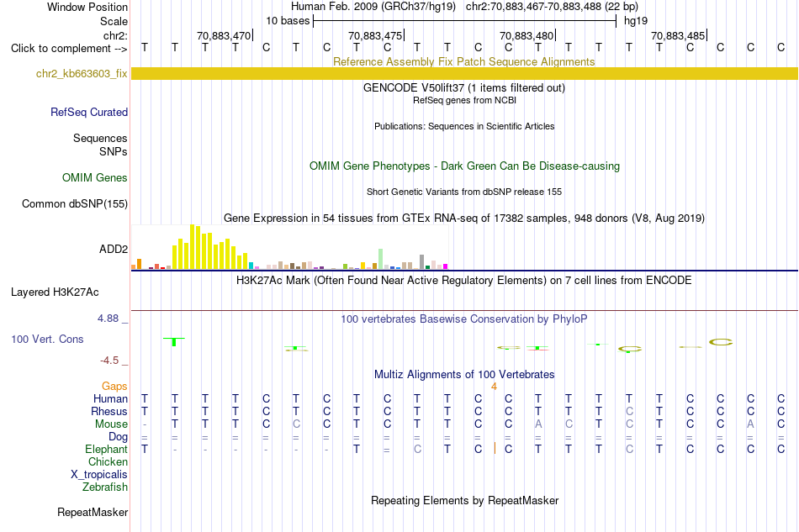Open 'Short Genetic Variants from dbSNP release 155'
The height and width of the screenshot is (532, 799).
click(464, 192)
